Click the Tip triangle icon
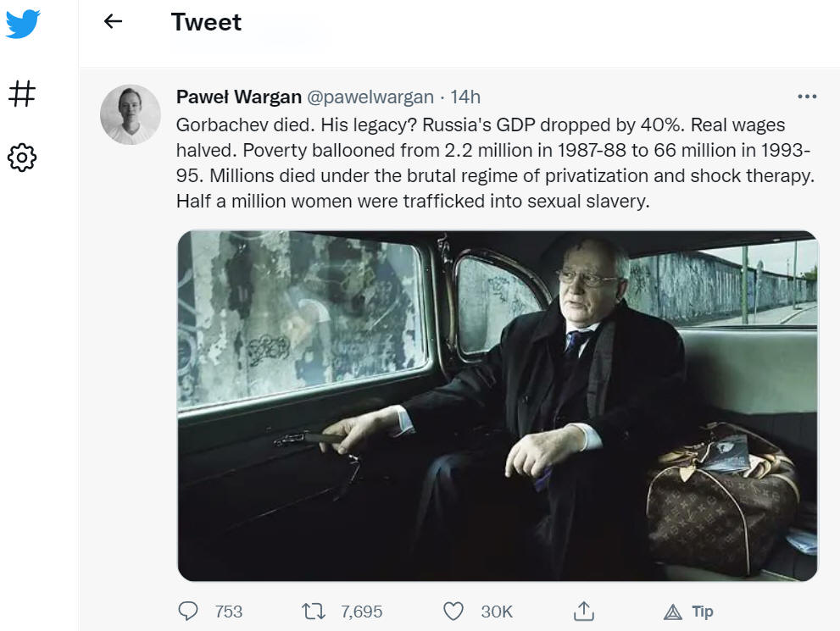 pyautogui.click(x=673, y=612)
